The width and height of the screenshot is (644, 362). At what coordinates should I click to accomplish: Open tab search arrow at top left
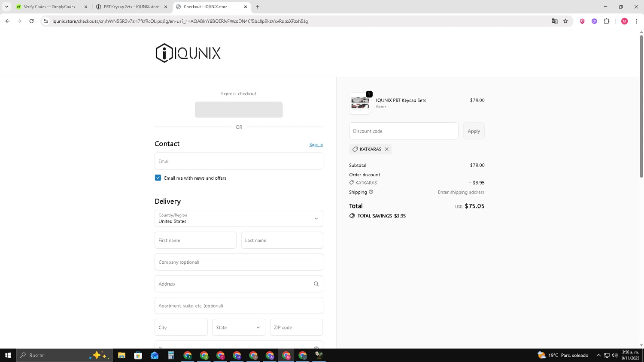pos(6,7)
